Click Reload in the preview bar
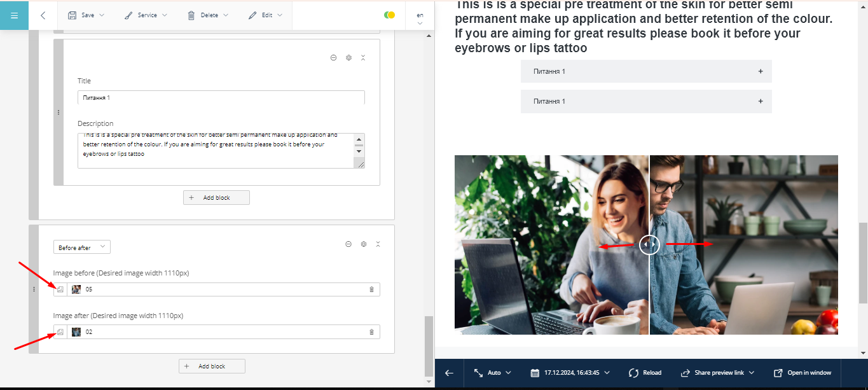Screen dimensions: 868x390 pos(645,373)
